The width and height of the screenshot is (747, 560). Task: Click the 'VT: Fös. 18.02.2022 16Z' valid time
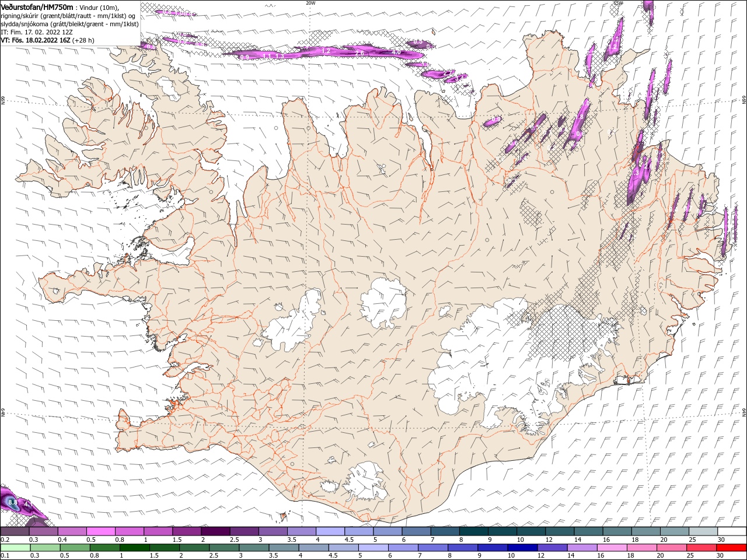[36, 41]
